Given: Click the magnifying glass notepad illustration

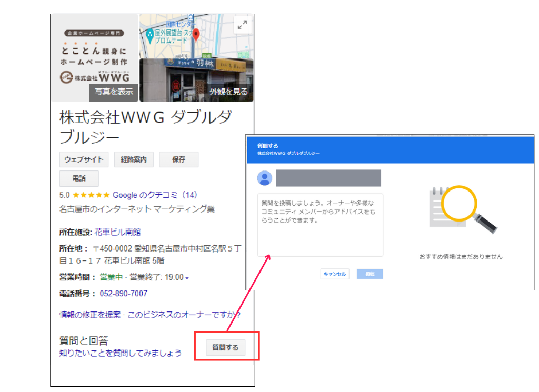Looking at the screenshot, I should pyautogui.click(x=456, y=205).
